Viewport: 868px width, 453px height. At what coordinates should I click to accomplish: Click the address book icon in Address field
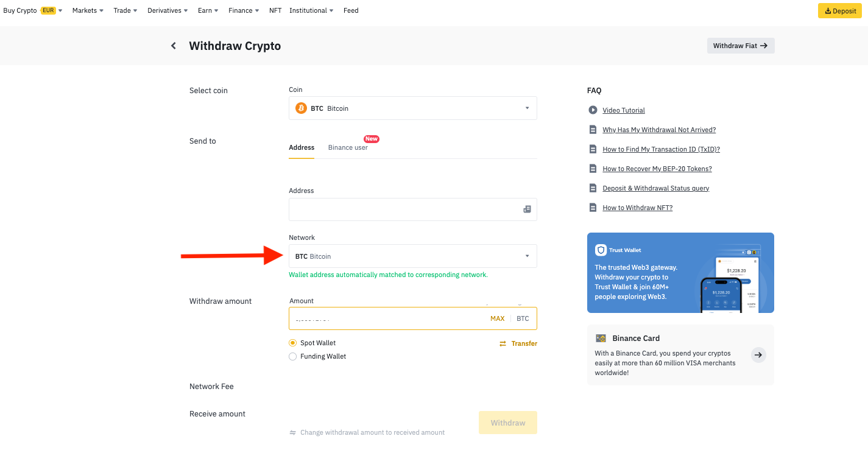pyautogui.click(x=527, y=209)
